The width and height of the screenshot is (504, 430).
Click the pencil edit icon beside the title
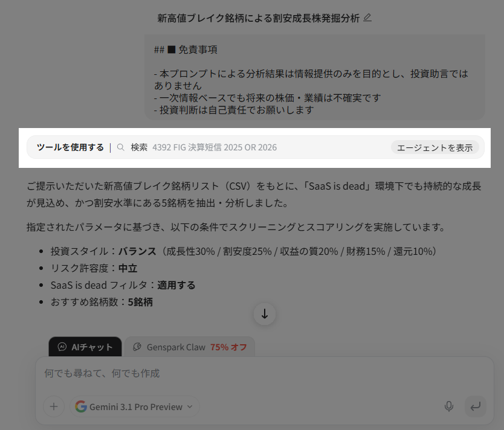click(367, 18)
